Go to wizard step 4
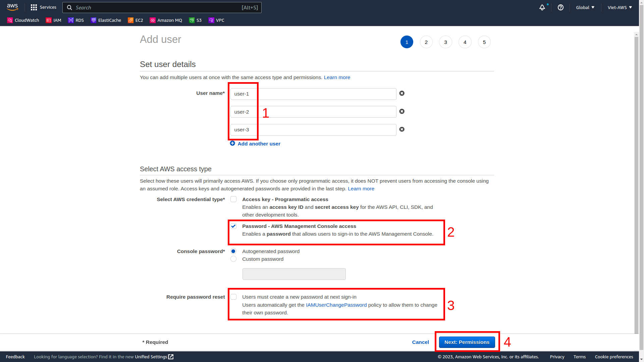The width and height of the screenshot is (644, 362). coord(465,42)
